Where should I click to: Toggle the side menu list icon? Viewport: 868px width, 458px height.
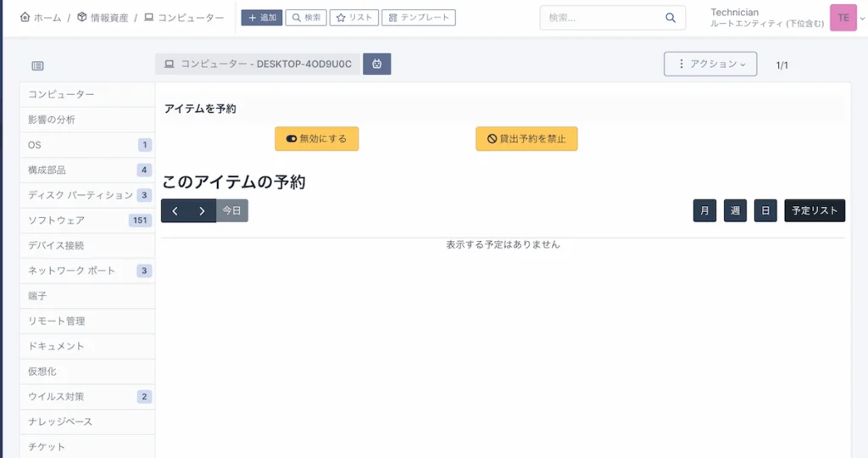point(37,66)
